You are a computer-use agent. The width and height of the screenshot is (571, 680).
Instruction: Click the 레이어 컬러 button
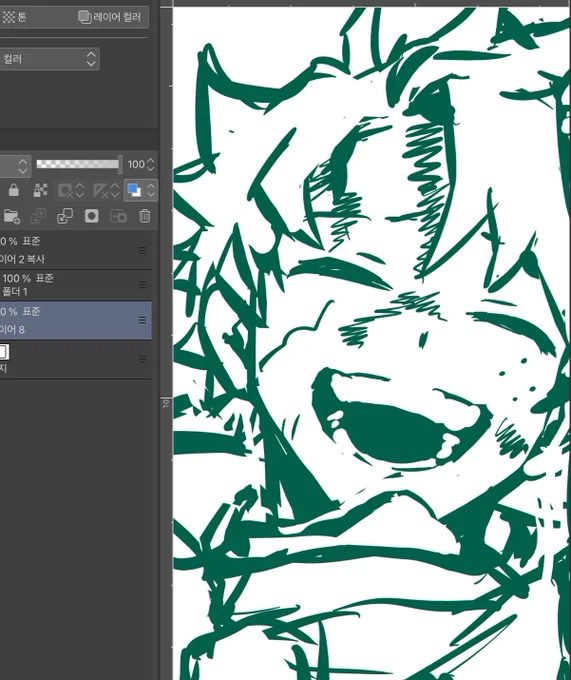point(110,17)
